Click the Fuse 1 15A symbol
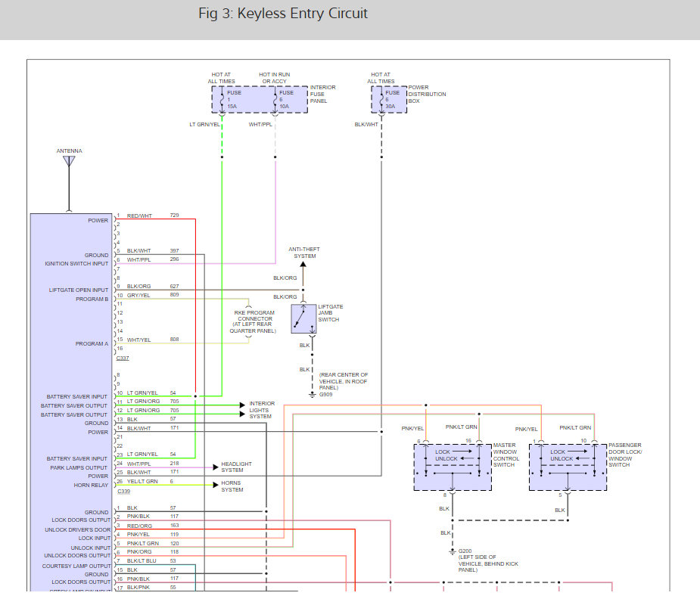700x599 pixels. [x=222, y=100]
